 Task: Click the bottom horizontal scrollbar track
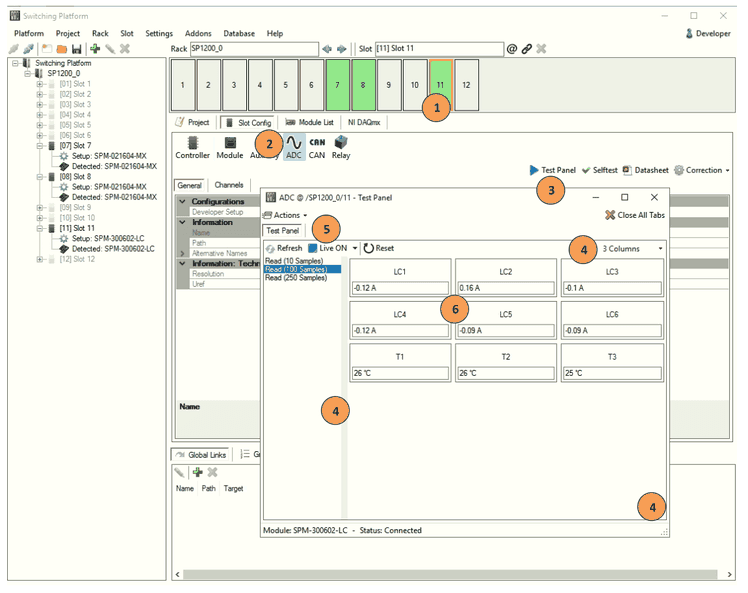click(450, 575)
